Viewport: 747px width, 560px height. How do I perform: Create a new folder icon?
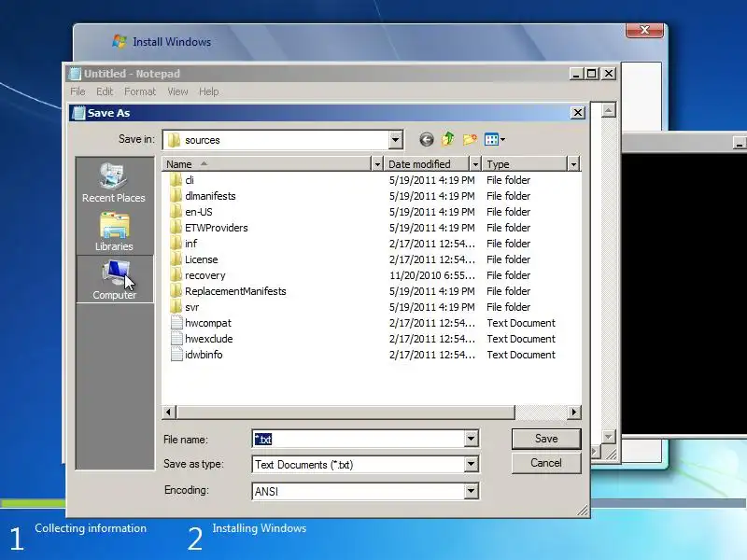click(x=470, y=139)
